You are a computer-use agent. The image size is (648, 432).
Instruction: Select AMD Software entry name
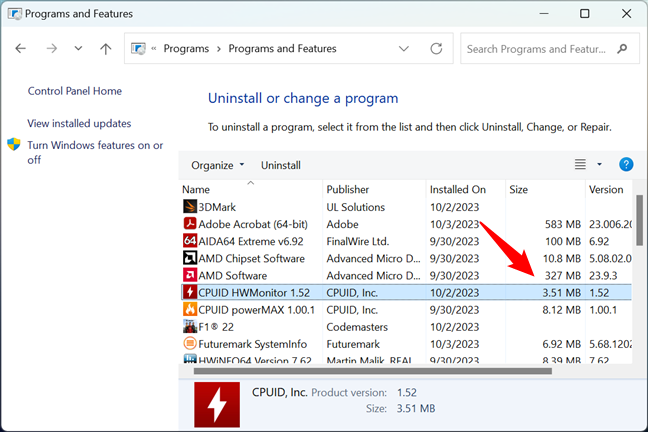[233, 276]
